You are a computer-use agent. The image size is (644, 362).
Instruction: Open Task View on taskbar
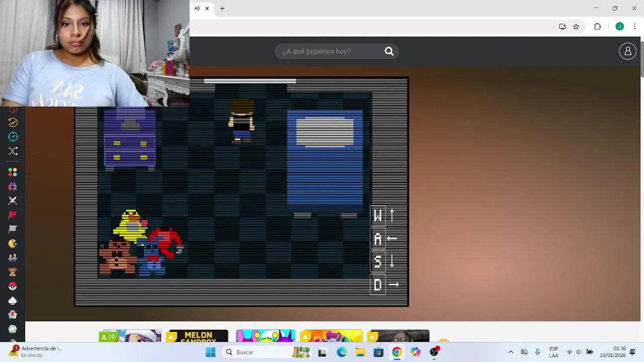click(323, 352)
